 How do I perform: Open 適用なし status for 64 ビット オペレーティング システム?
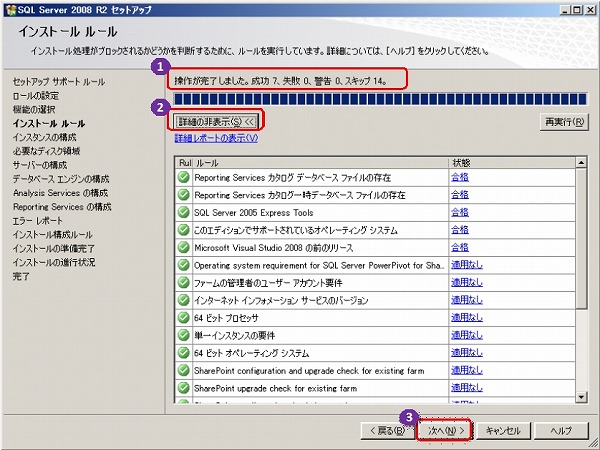(467, 353)
